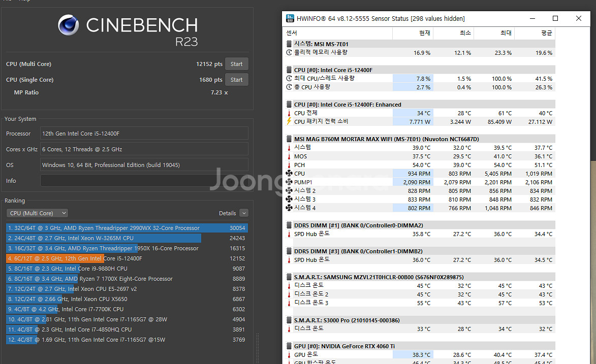This screenshot has height=364, width=596.
Task: Select the Threadripper 1950X ranking row
Action: point(127,248)
